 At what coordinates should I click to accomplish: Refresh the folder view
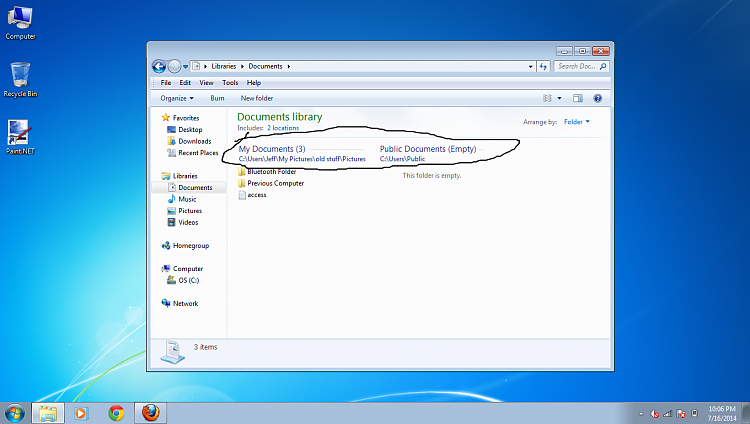pyautogui.click(x=543, y=67)
